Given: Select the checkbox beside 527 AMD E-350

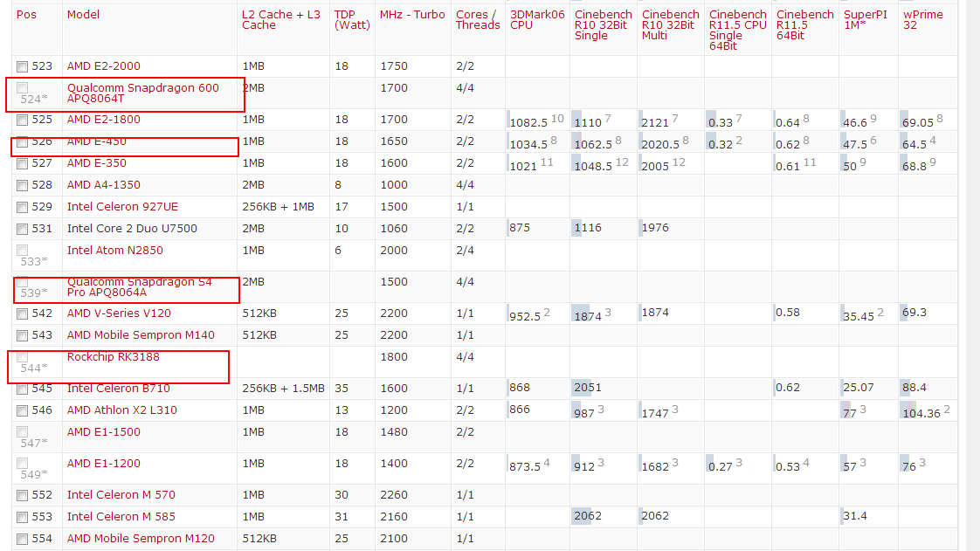Looking at the screenshot, I should 23,163.
